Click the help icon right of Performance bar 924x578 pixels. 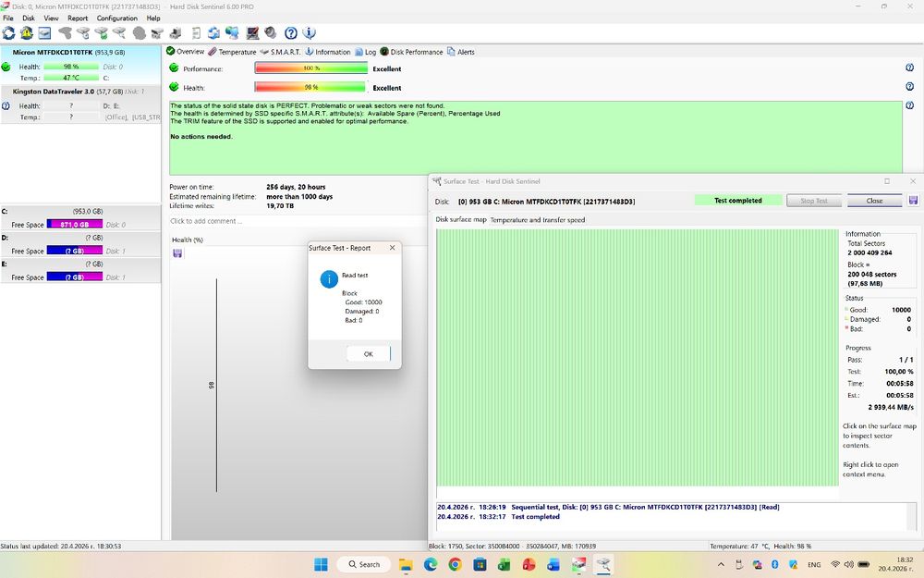point(909,68)
